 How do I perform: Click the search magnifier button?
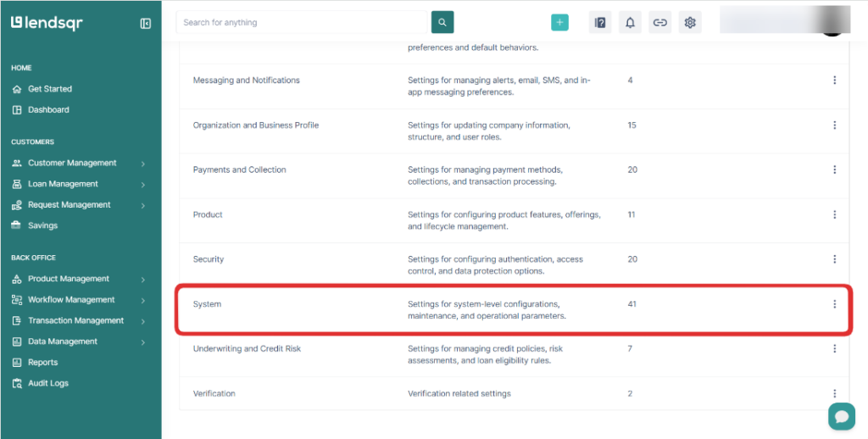pyautogui.click(x=442, y=22)
